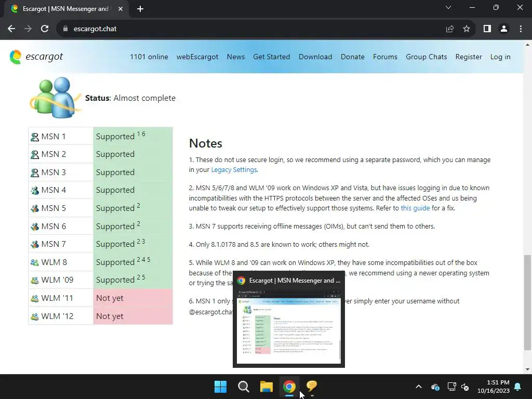This screenshot has height=399, width=532.
Task: Open the browser side panel icon
Action: point(487,29)
